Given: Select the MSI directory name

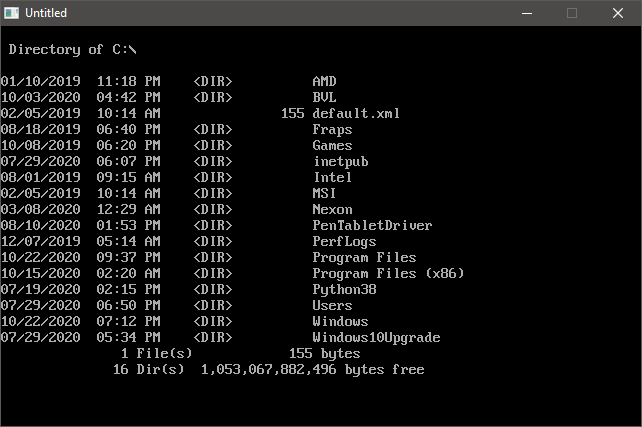Looking at the screenshot, I should click(324, 193).
